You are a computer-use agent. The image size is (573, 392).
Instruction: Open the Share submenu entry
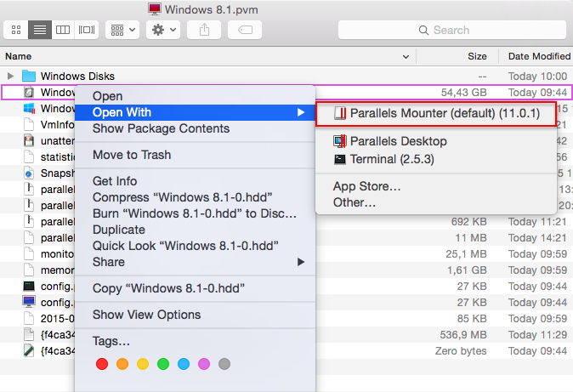click(x=196, y=262)
